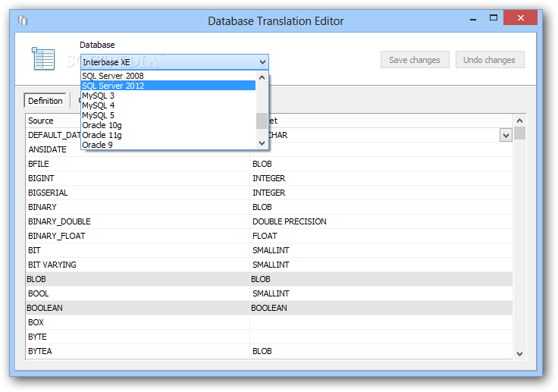This screenshot has height=392, width=558.
Task: Maximize the Database Translation Editor window
Action: click(494, 17)
